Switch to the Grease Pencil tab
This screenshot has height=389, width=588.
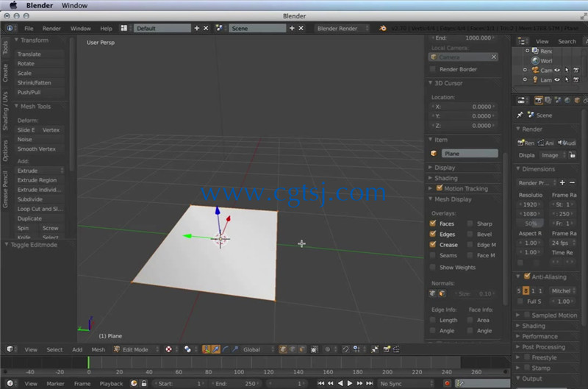click(5, 189)
